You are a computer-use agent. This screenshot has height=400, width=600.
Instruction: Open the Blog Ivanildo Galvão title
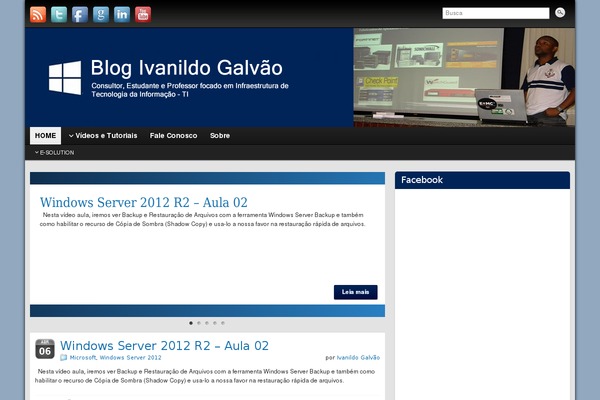coord(186,68)
